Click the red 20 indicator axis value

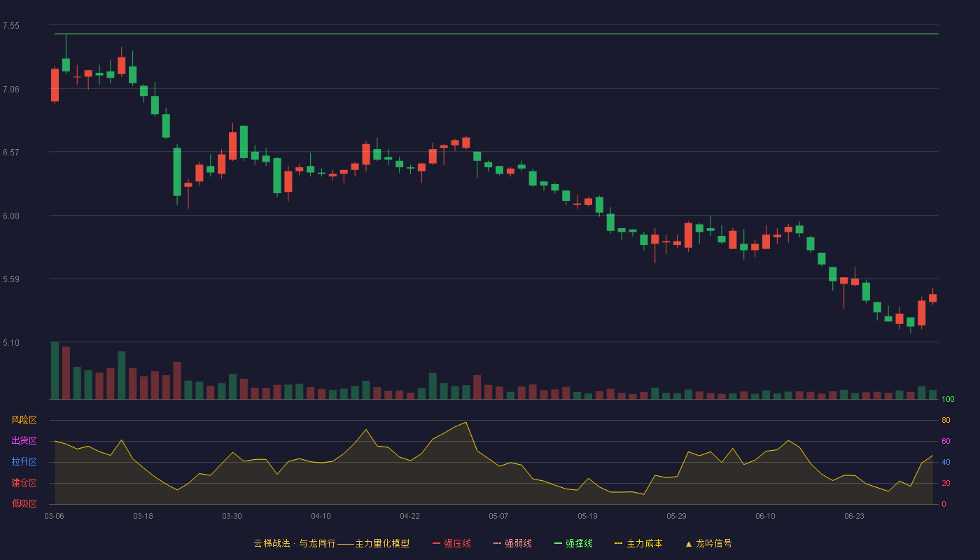[946, 483]
